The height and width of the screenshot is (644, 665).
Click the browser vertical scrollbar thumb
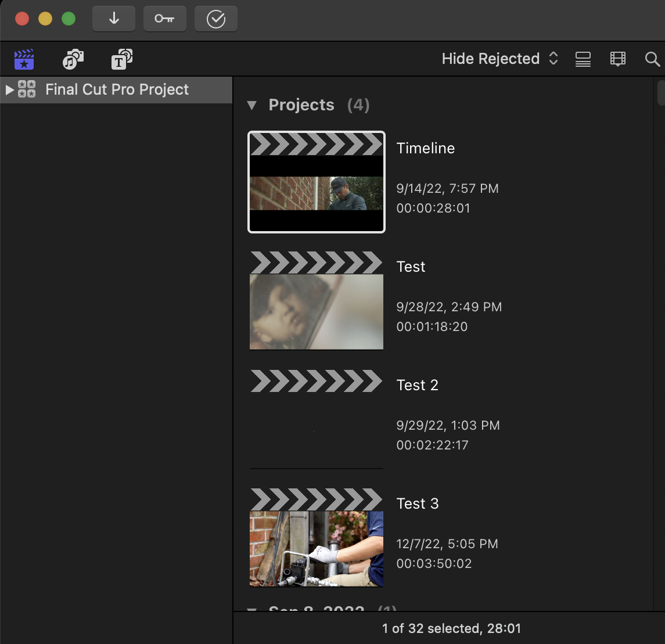[660, 92]
